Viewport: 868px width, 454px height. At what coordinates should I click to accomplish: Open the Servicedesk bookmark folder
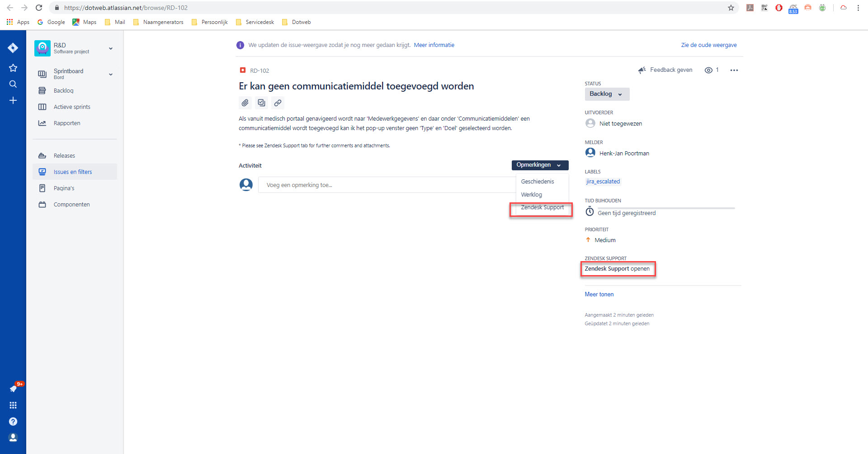point(255,22)
